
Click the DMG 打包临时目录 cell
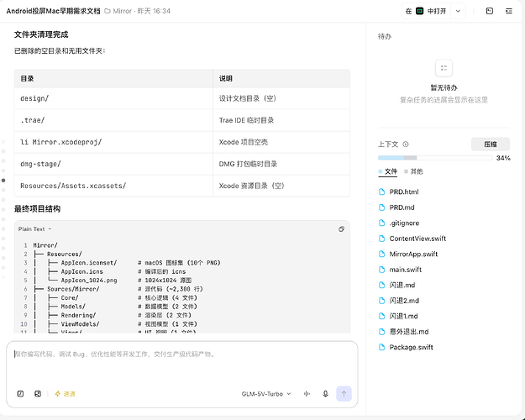(x=281, y=164)
